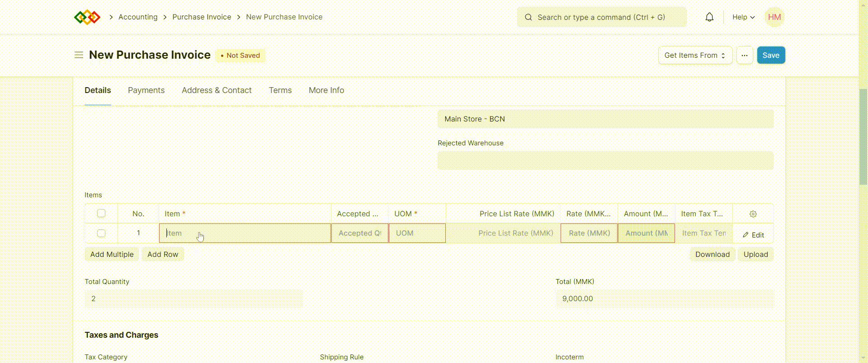Screen dimensions: 868x363
Task: Click the New Purchase Invoice breadcrumb
Action: point(284,17)
